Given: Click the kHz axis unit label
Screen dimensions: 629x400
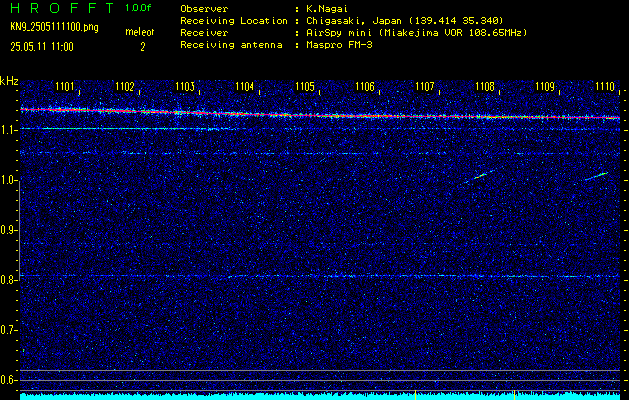Looking at the screenshot, I should tap(9, 81).
